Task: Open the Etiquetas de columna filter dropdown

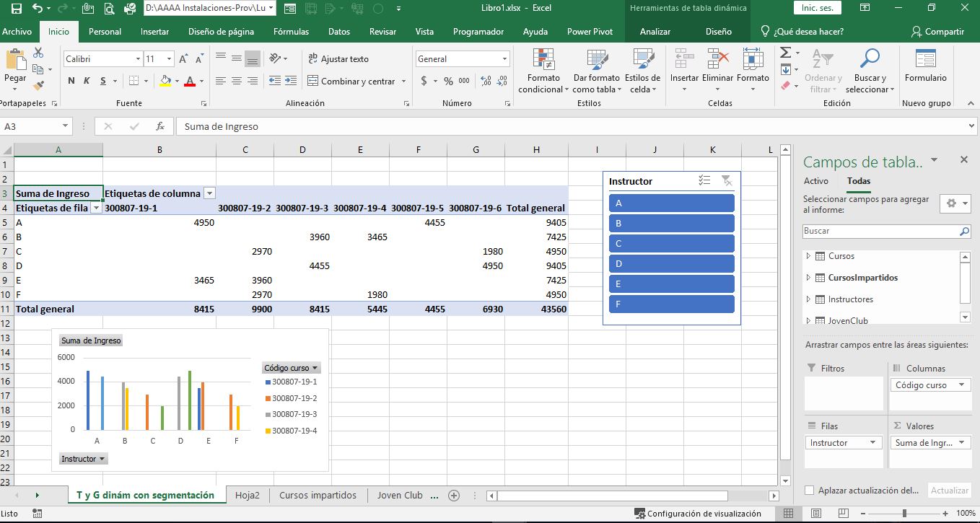Action: (x=209, y=193)
